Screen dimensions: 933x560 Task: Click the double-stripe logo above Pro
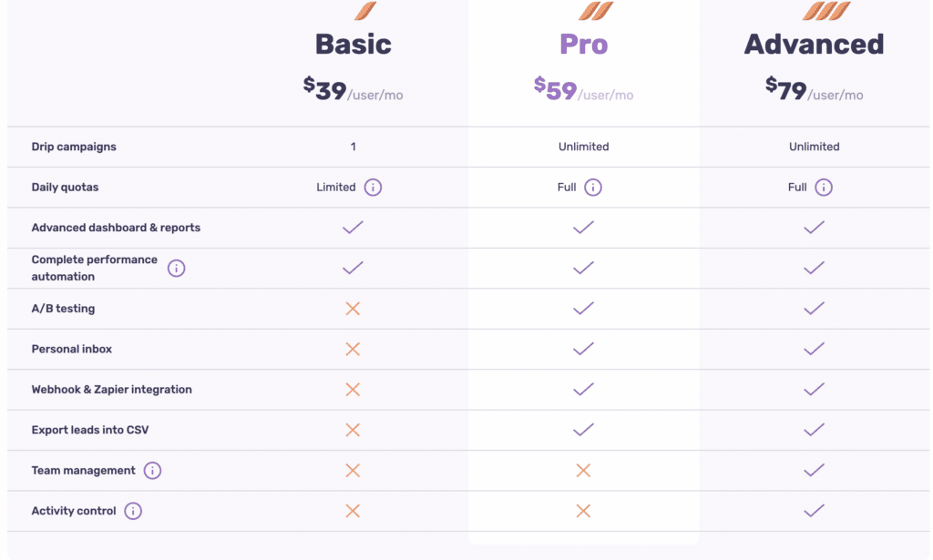(x=595, y=11)
